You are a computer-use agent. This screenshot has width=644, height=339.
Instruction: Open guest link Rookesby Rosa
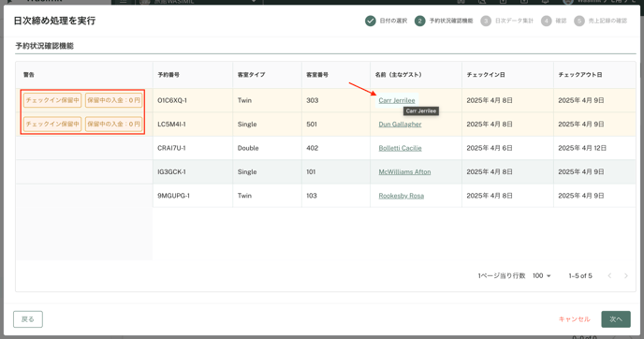(402, 196)
